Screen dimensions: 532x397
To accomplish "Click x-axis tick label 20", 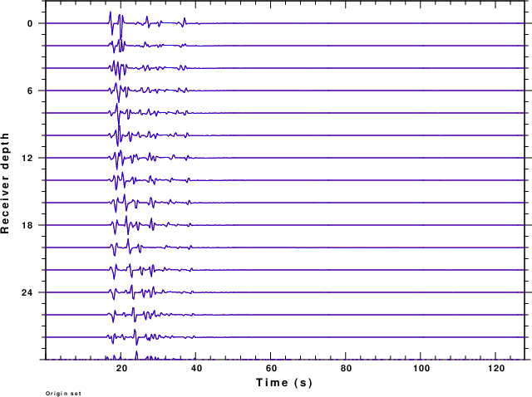I will click(121, 368).
